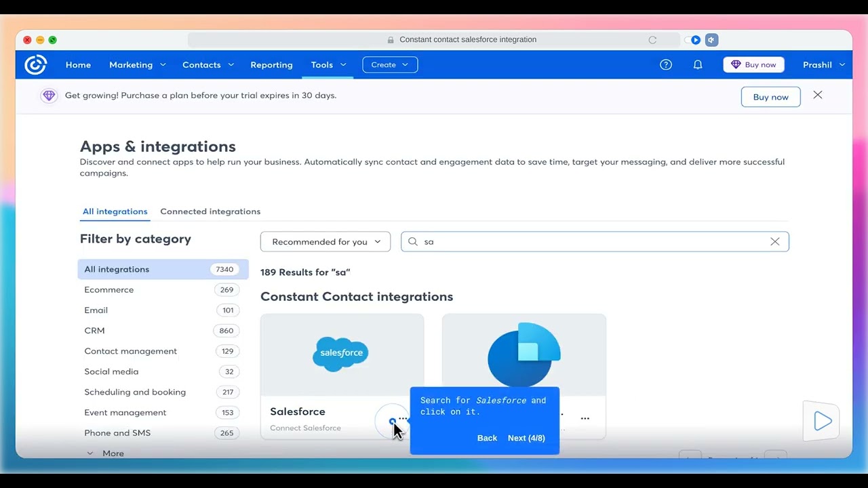The image size is (868, 488).
Task: Click Back in the tutorial tooltip
Action: click(487, 438)
